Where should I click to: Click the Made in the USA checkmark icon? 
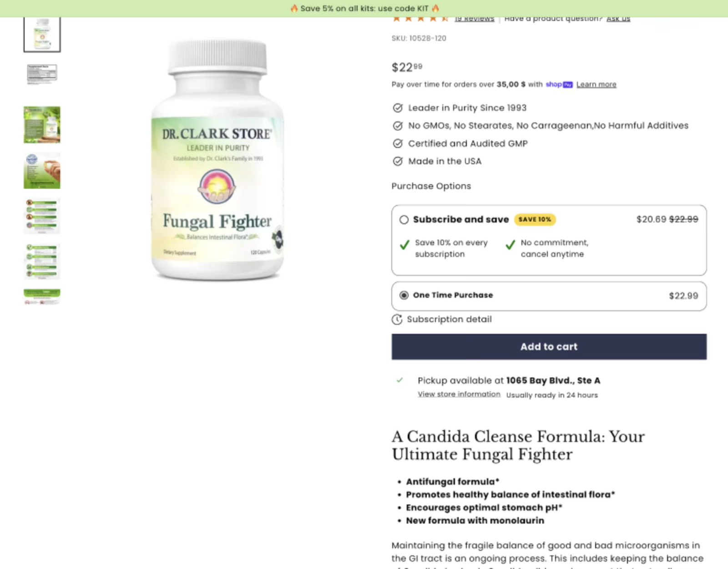point(398,161)
